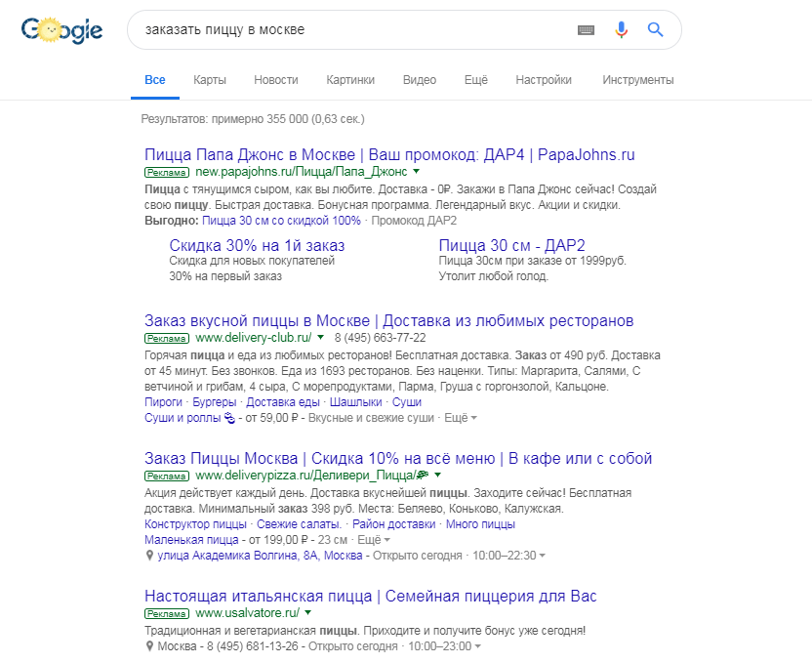Open the Район доставки sitelink
Viewport: 812px width, 663px height.
tap(393, 524)
